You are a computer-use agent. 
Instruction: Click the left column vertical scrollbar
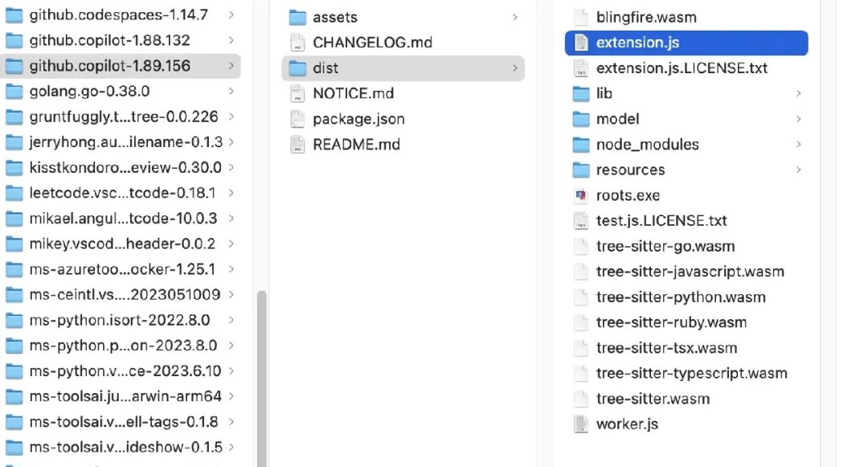pyautogui.click(x=261, y=378)
